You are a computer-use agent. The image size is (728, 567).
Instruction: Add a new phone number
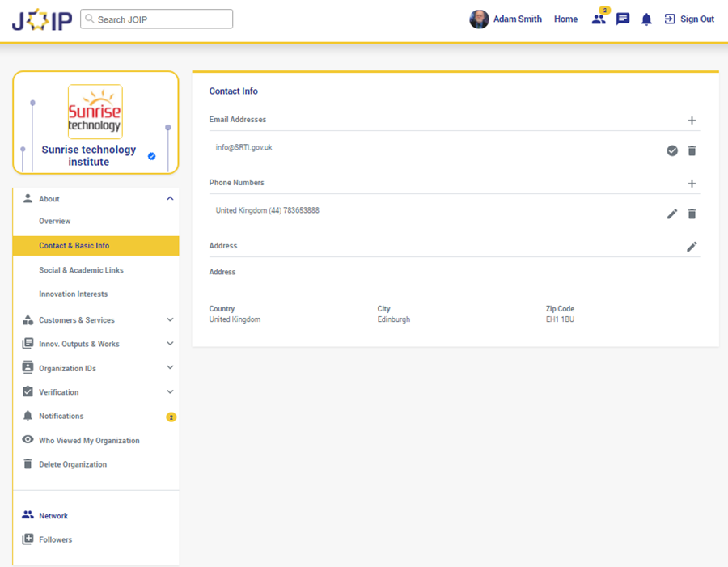692,184
